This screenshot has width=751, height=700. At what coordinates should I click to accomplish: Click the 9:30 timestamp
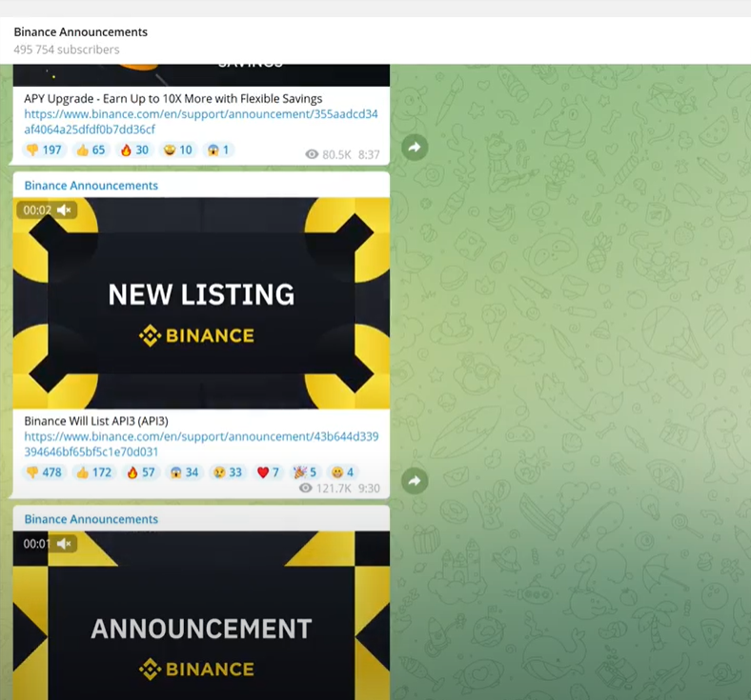369,488
